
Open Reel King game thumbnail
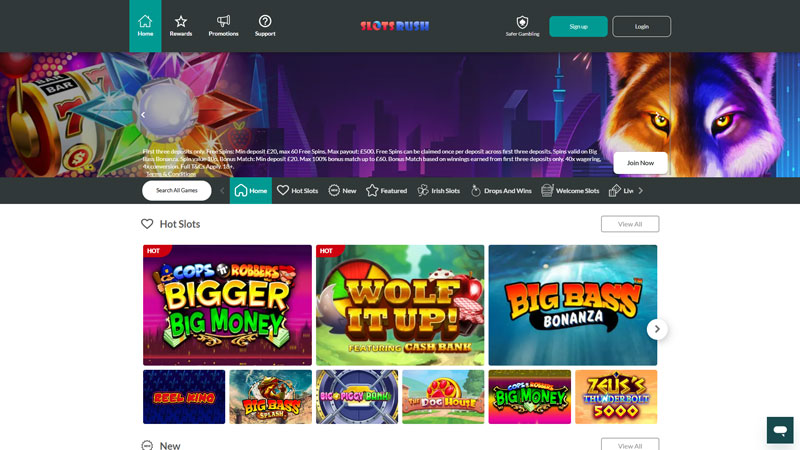tap(184, 397)
